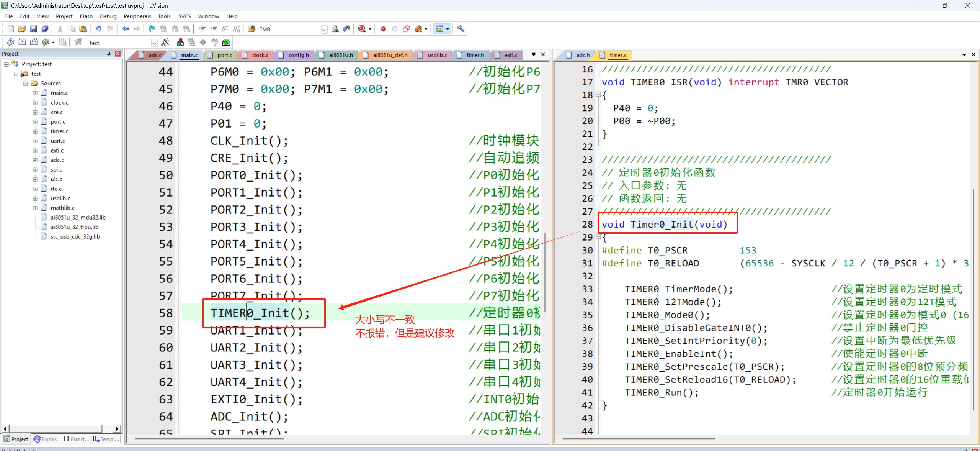Click line 48 CLK_Init() in main.c
The width and height of the screenshot is (980, 451).
pyautogui.click(x=249, y=141)
